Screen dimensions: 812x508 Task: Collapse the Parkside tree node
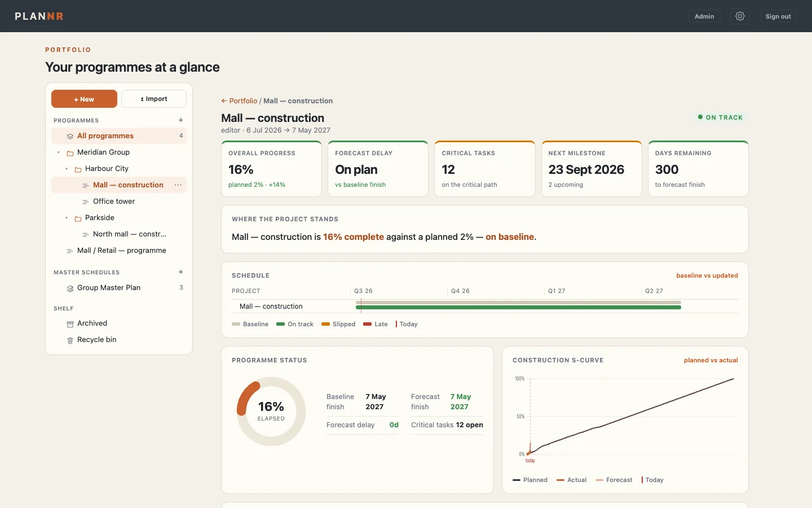point(67,218)
